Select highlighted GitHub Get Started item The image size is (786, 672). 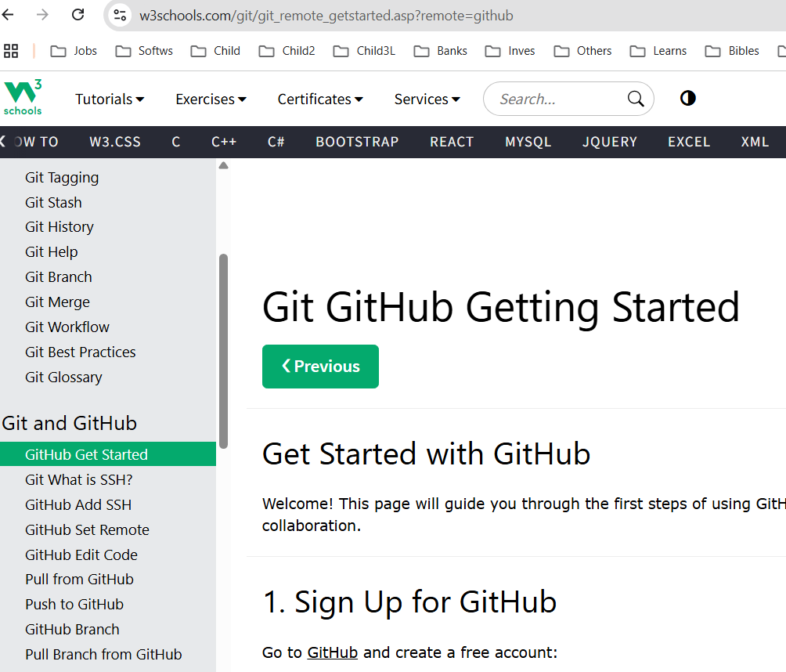[x=108, y=454]
